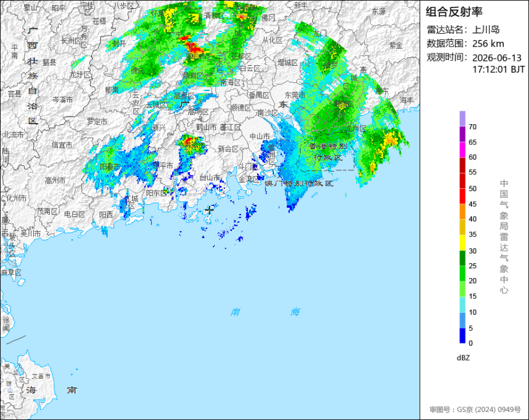Select the light blue 5–10 dBZ legend swatch
529x420 pixels.
(x=462, y=320)
